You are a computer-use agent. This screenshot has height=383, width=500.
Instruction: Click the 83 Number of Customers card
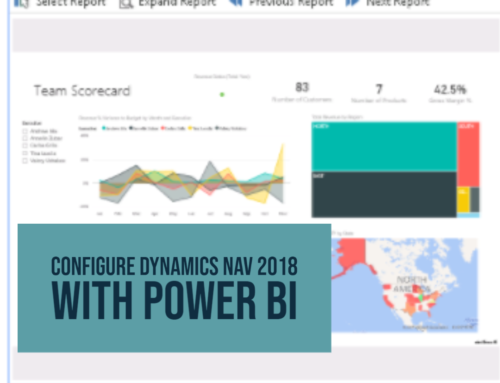coord(302,92)
